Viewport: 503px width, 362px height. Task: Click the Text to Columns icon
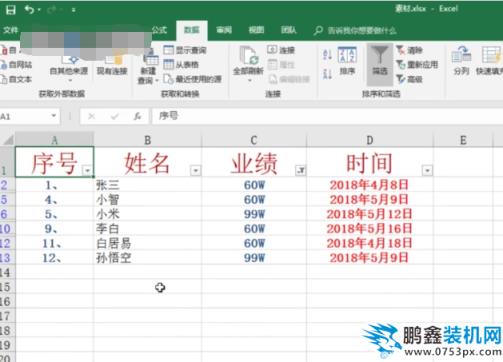(x=461, y=55)
